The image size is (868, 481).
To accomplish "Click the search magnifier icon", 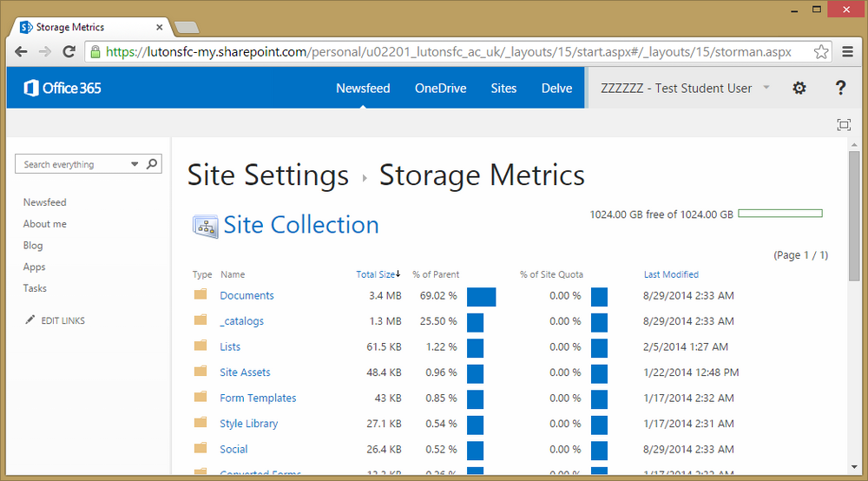I will click(x=152, y=164).
